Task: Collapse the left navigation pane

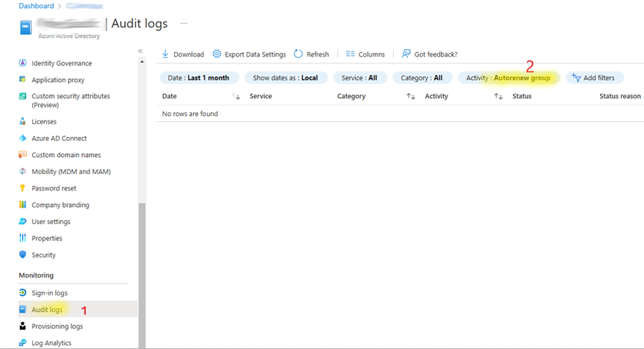Action: click(140, 51)
